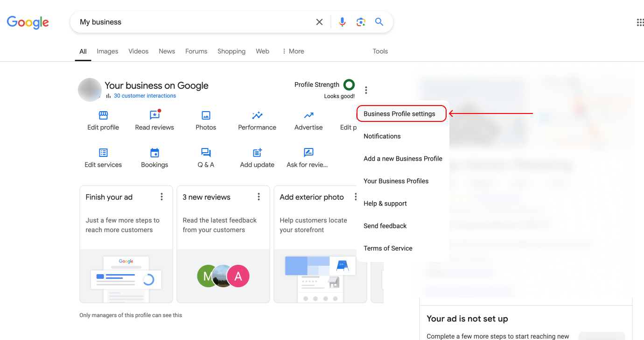The width and height of the screenshot is (644, 340).
Task: Open the Finish your ad card
Action: pyautogui.click(x=126, y=244)
